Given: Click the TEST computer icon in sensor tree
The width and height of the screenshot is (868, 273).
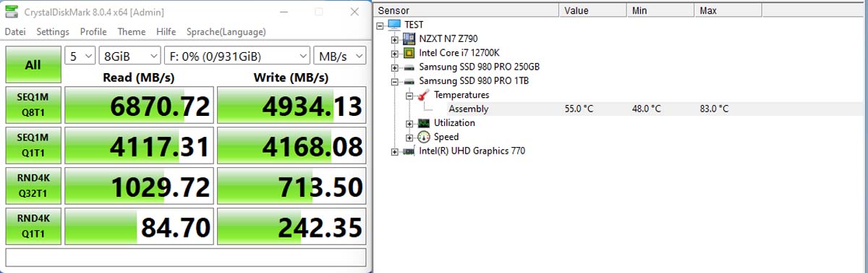Looking at the screenshot, I should pos(394,25).
